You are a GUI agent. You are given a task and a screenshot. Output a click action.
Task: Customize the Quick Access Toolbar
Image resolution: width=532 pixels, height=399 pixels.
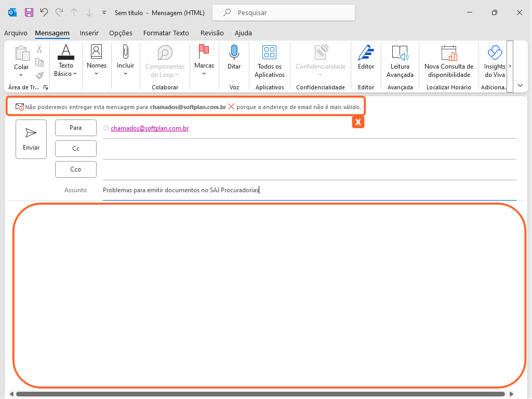pyautogui.click(x=104, y=12)
